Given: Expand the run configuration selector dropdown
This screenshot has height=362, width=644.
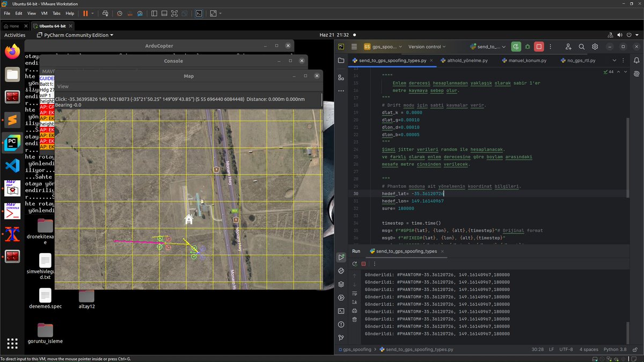Looking at the screenshot, I should click(x=489, y=47).
